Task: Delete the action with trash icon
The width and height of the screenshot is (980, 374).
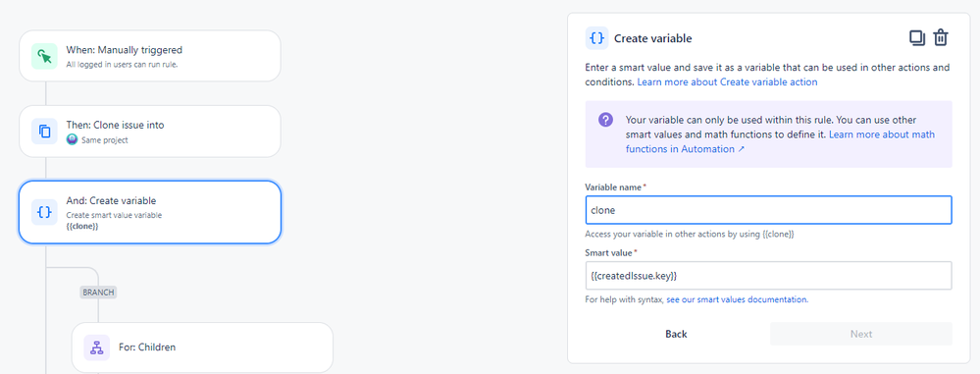Action: [x=941, y=38]
